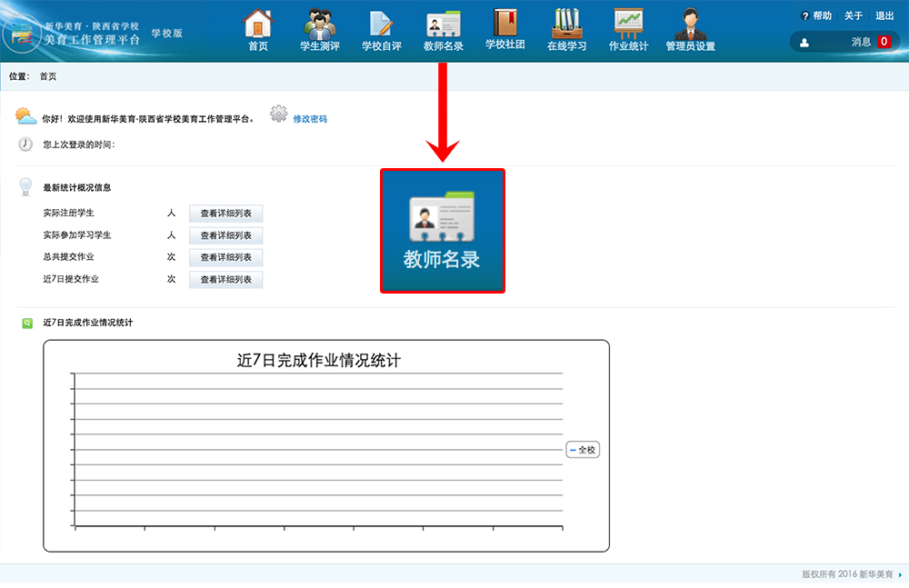Viewport: 909px width, 588px height.
Task: Open the 消息 messages notification box
Action: coord(843,42)
